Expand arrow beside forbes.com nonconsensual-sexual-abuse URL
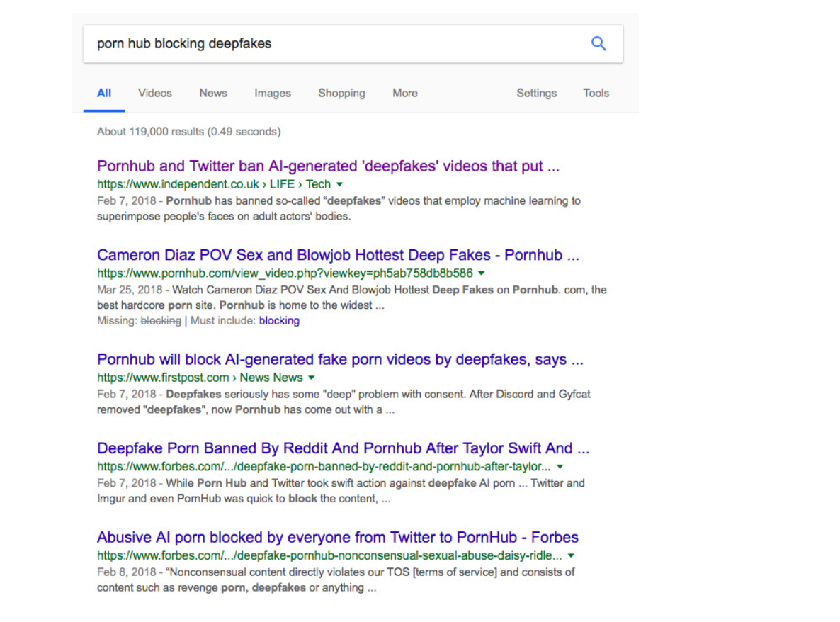840x622 pixels. coord(571,556)
